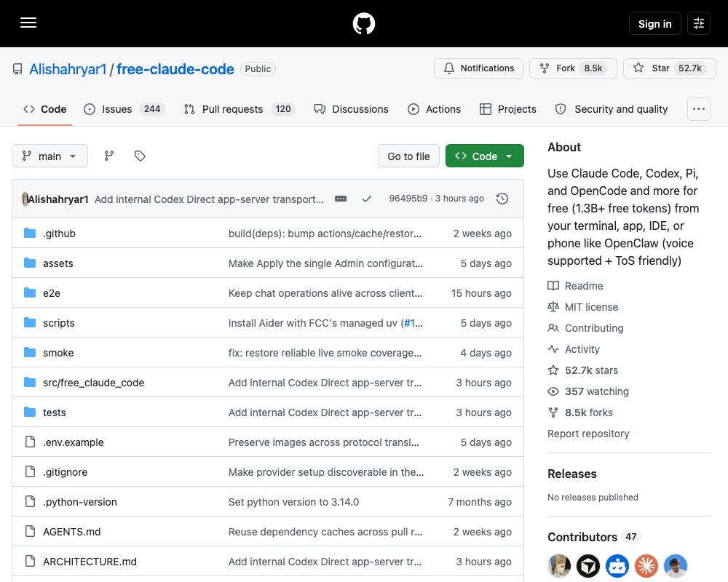Open the e2e folder
This screenshot has width=728, height=582.
[x=52, y=293]
